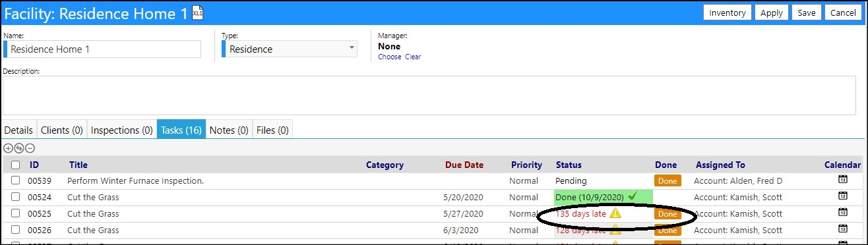Open calendar icon for task 00526

(842, 229)
